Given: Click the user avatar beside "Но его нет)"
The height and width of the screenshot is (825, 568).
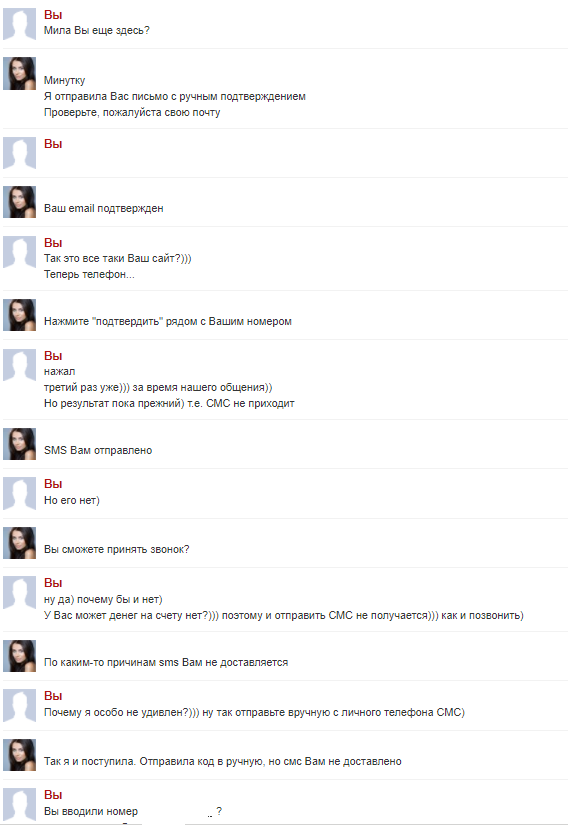Looking at the screenshot, I should tap(19, 494).
